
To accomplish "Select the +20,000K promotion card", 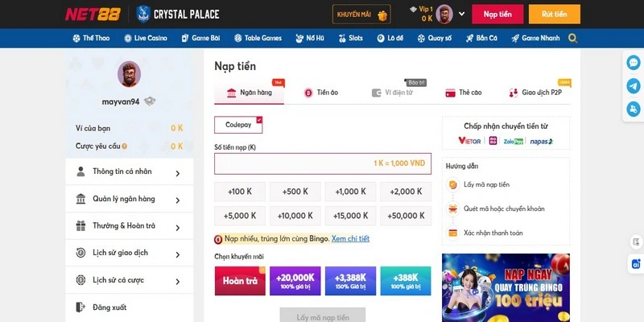I will coord(295,281).
